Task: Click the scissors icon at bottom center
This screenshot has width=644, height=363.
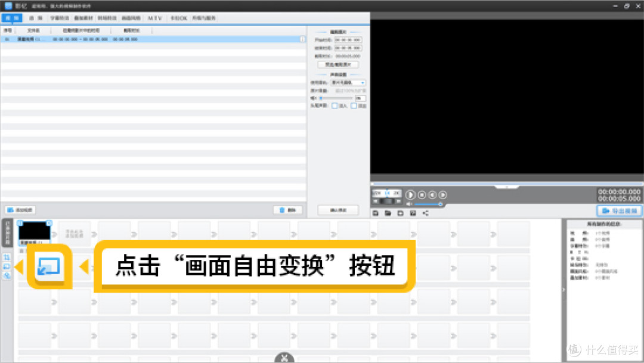Action: pos(284,358)
